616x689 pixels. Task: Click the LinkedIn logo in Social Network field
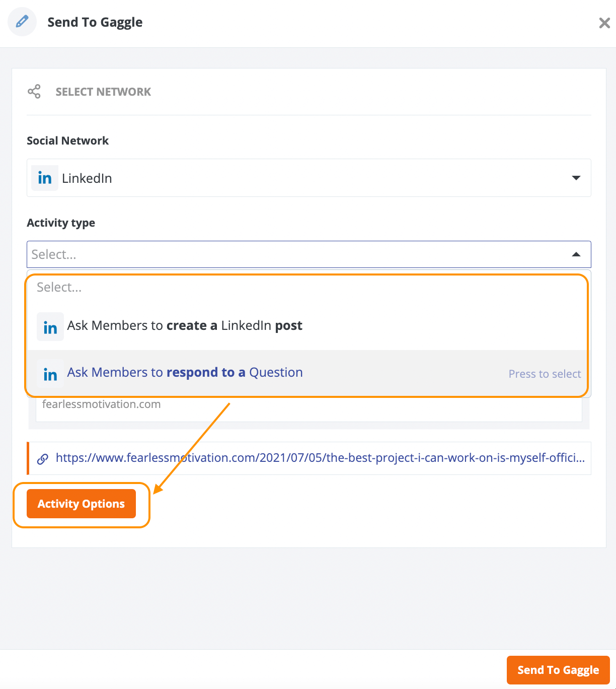[x=45, y=178]
